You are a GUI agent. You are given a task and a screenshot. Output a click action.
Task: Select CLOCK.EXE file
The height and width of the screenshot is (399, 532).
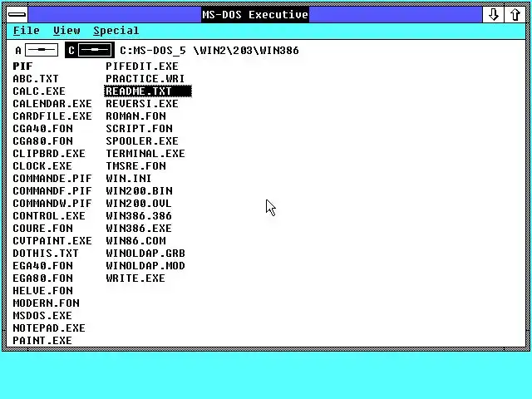pyautogui.click(x=42, y=166)
